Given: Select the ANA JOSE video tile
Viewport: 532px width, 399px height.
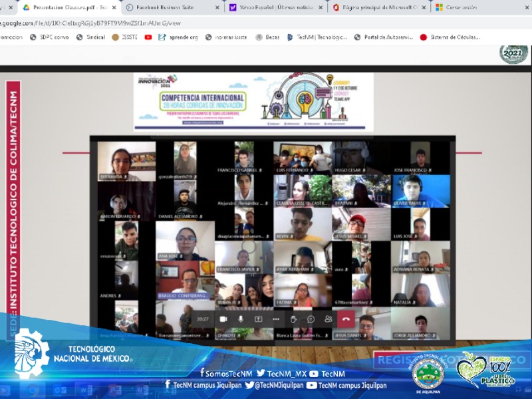Looking at the screenshot, I should point(185,241).
